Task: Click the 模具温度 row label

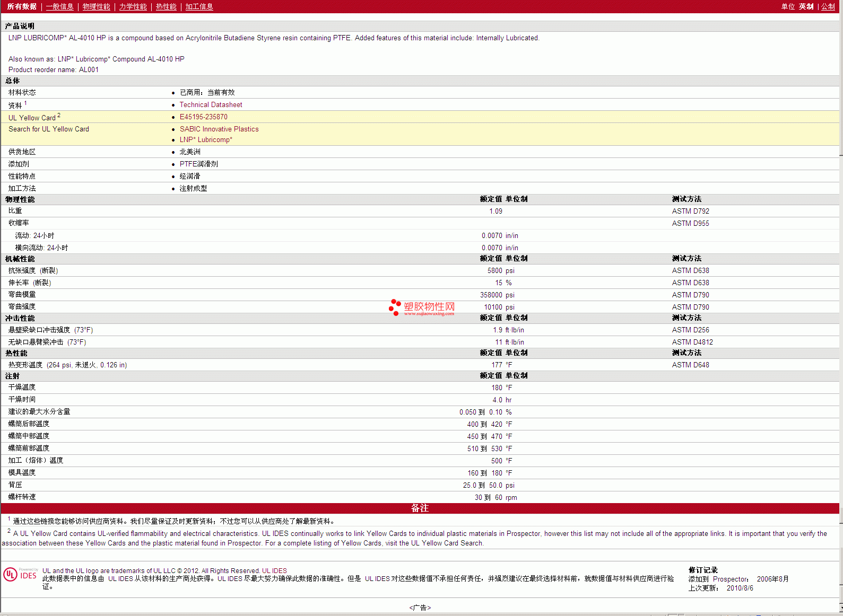Action: pos(22,473)
